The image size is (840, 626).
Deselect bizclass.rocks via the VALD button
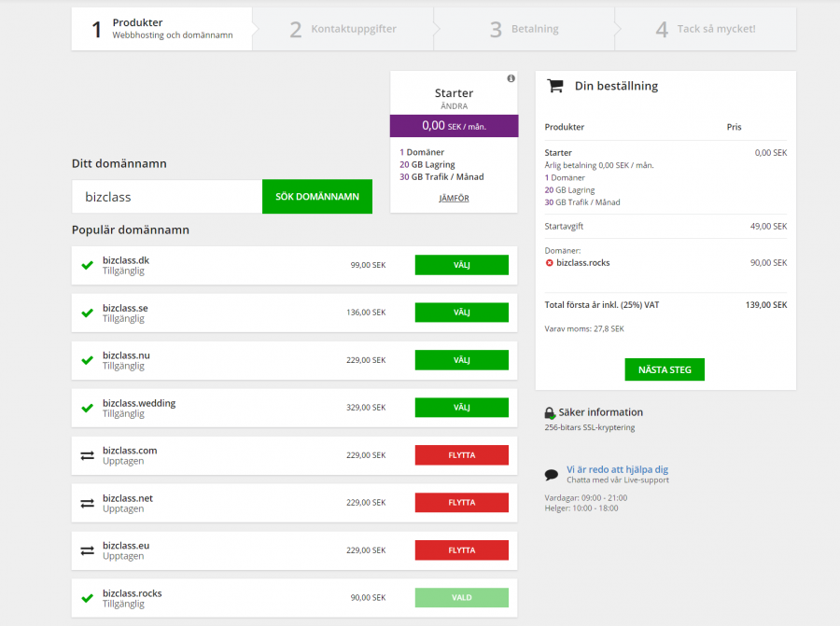461,598
